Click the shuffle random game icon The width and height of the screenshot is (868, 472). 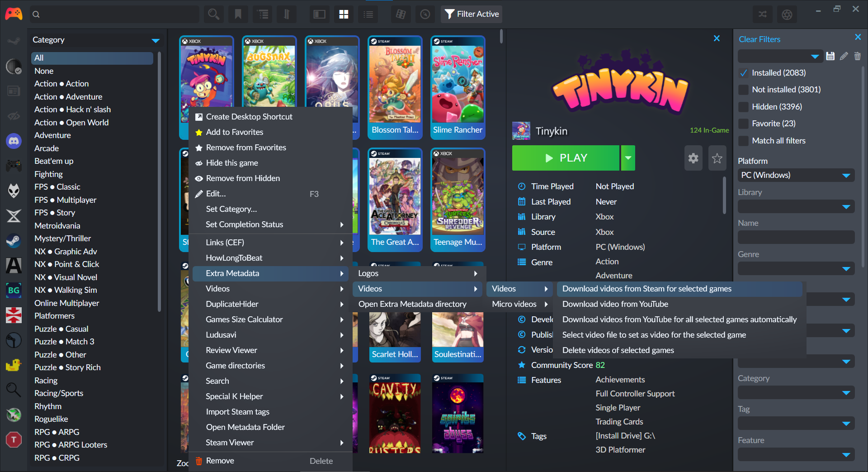(763, 14)
